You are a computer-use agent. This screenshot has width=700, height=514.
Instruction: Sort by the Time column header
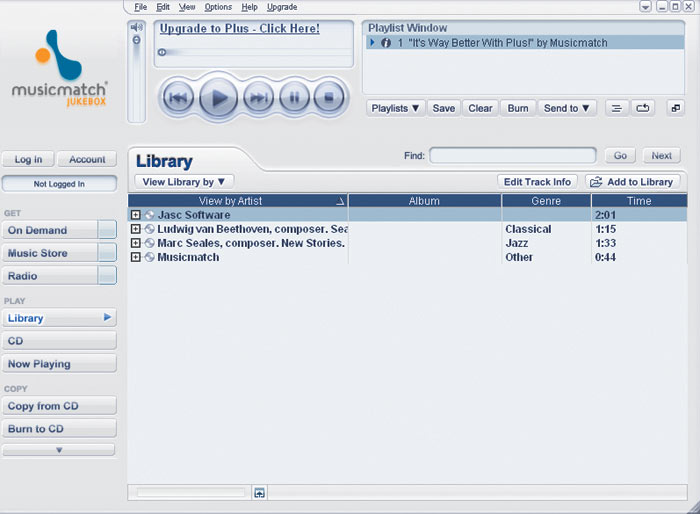tap(639, 201)
